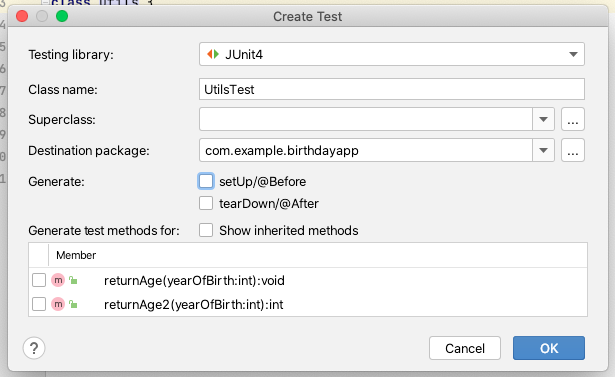Click the green zoom window button
Viewport: 615px width, 377px height.
(62, 16)
